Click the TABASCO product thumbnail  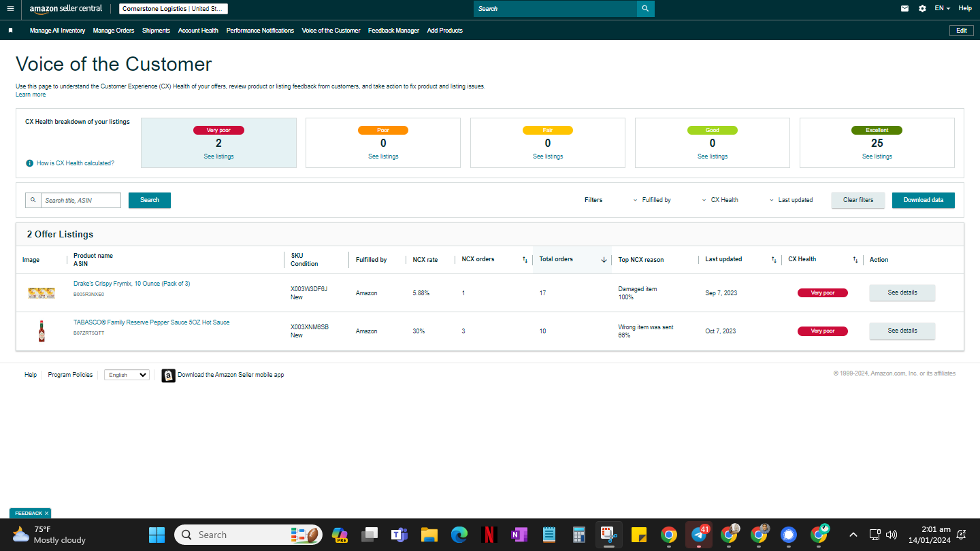(x=42, y=331)
